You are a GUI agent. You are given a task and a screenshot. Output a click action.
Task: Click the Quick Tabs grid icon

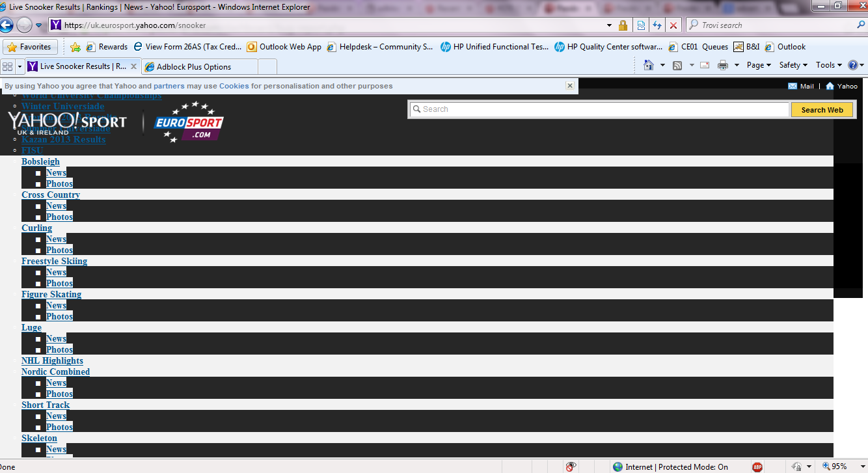click(8, 66)
